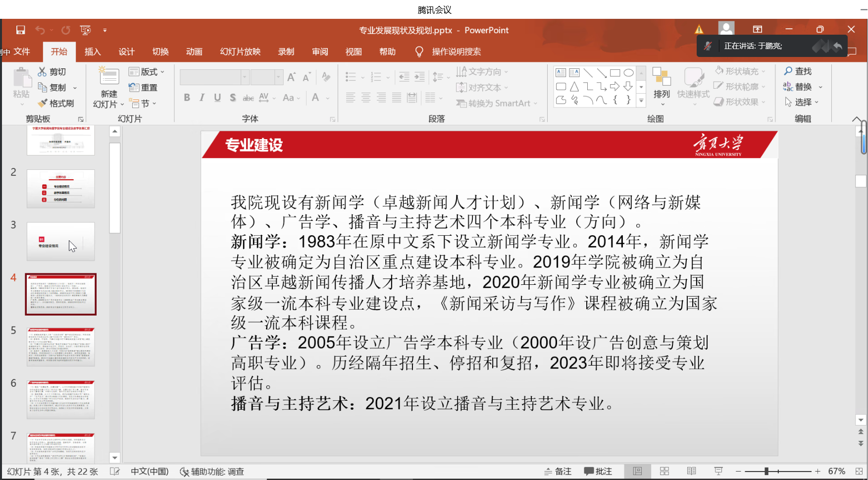
Task: Click the Format Painter icon
Action: (x=43, y=103)
